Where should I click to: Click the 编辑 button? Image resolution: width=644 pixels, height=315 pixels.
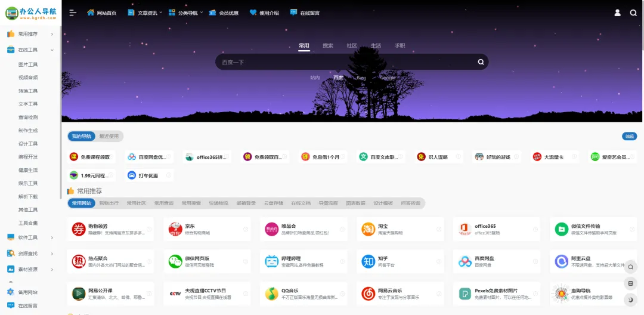coord(630,137)
